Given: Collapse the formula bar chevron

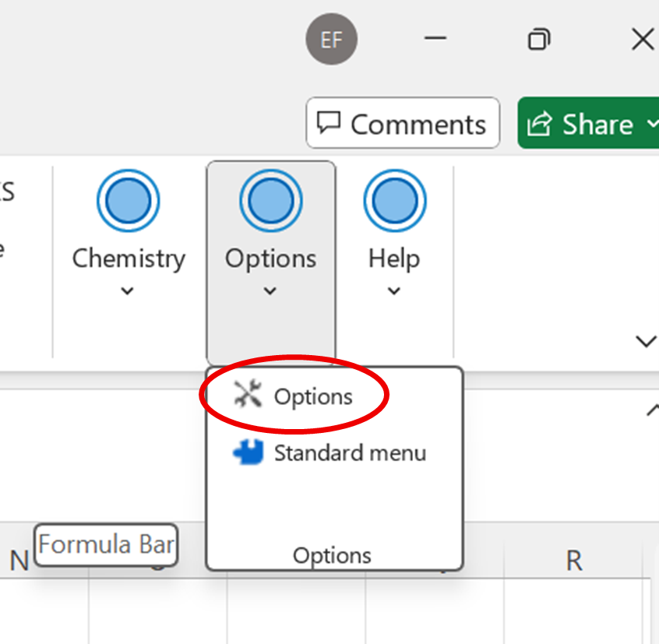Looking at the screenshot, I should click(x=653, y=410).
